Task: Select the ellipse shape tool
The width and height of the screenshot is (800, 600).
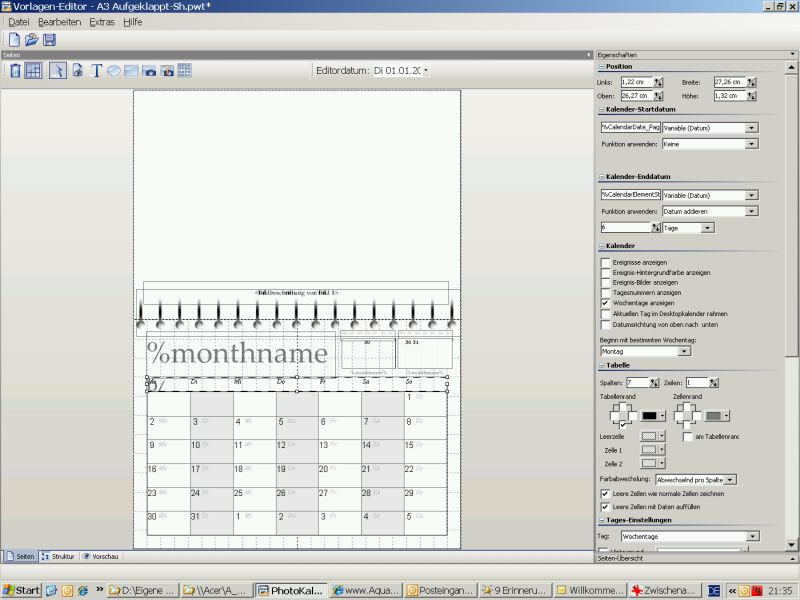Action: tap(114, 71)
